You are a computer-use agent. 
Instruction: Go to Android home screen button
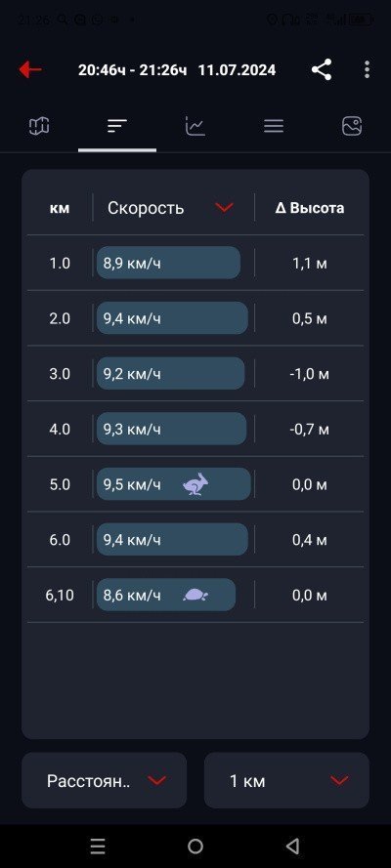tap(195, 846)
